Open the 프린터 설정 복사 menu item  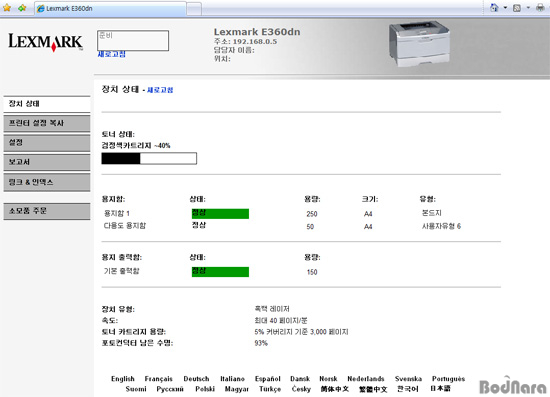(47, 123)
